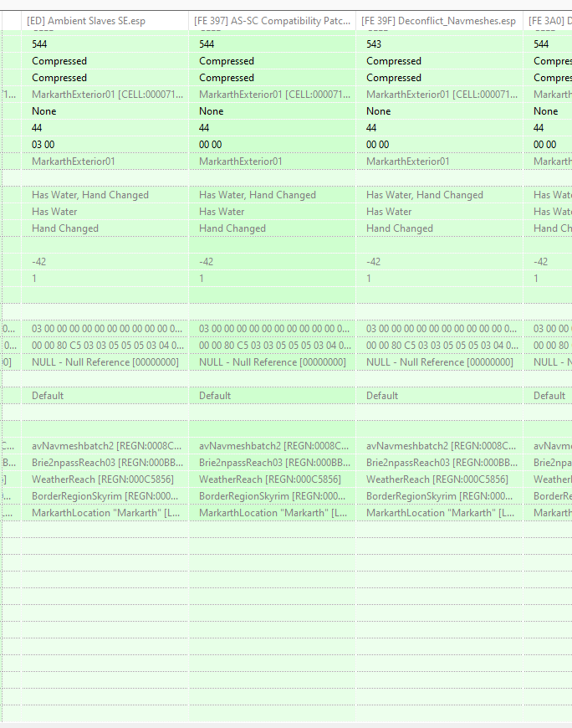Click standalone 'Has Water' in Deconflict_Navmeshes column
Image resolution: width=572 pixels, height=728 pixels.
389,212
